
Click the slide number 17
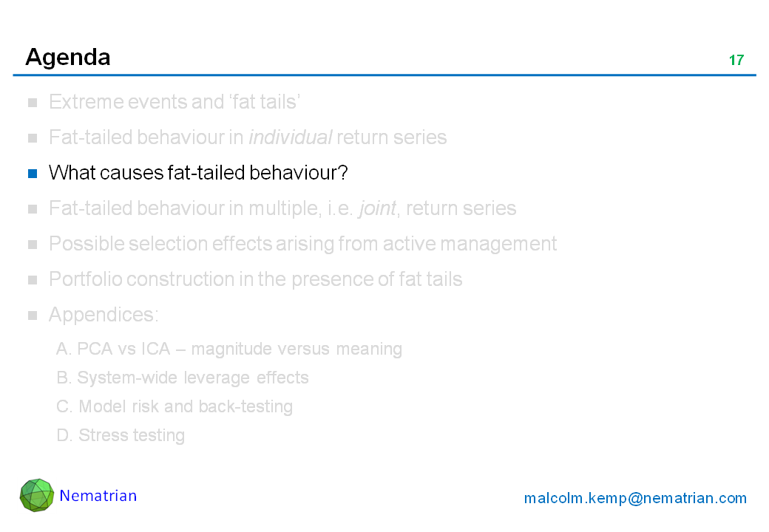pos(736,61)
